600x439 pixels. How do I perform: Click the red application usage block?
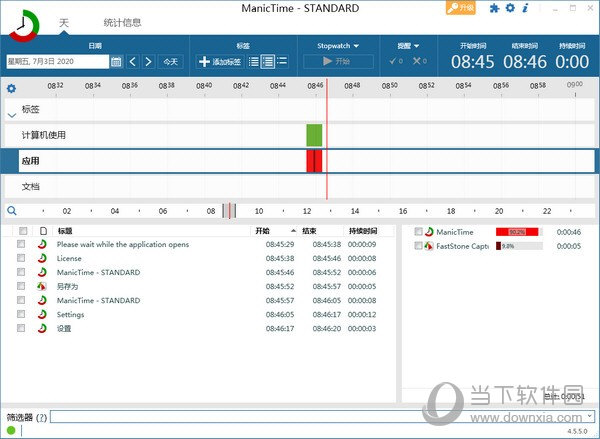point(314,161)
